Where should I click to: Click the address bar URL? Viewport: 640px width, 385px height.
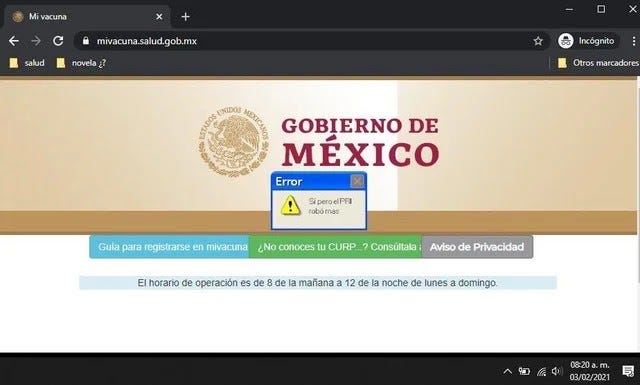point(147,41)
